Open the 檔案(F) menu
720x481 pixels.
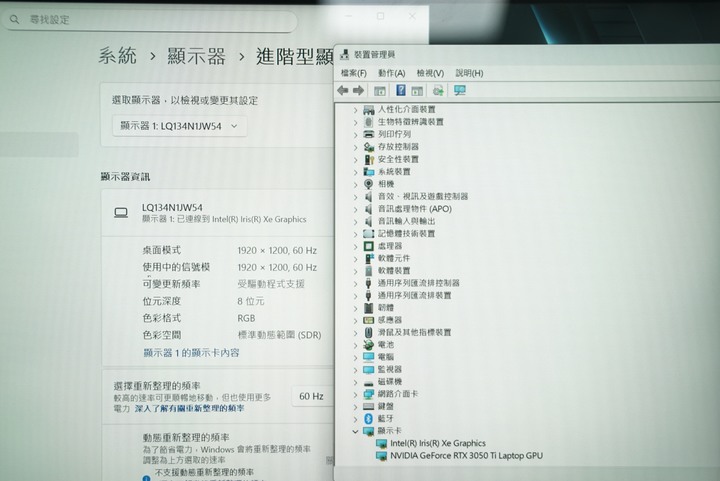354,73
